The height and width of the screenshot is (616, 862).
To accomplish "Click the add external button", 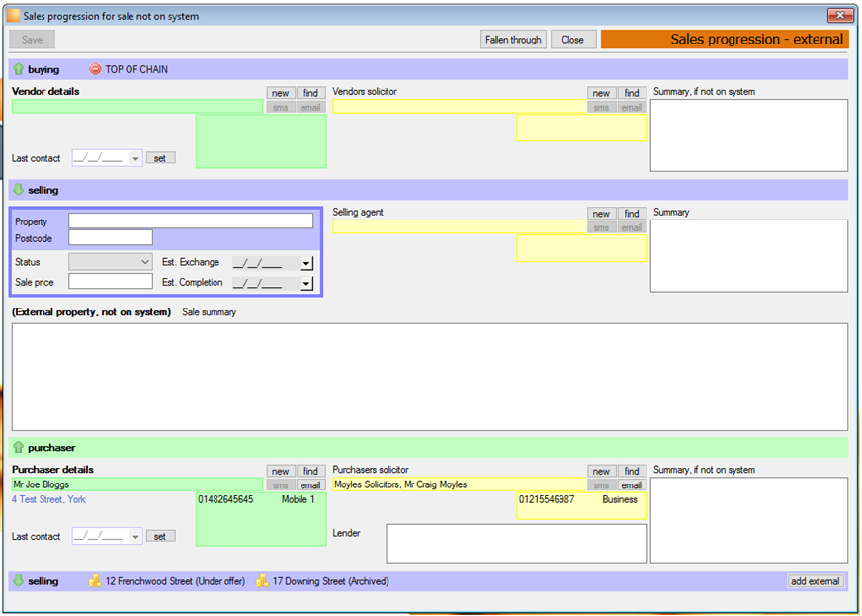I will tap(815, 581).
